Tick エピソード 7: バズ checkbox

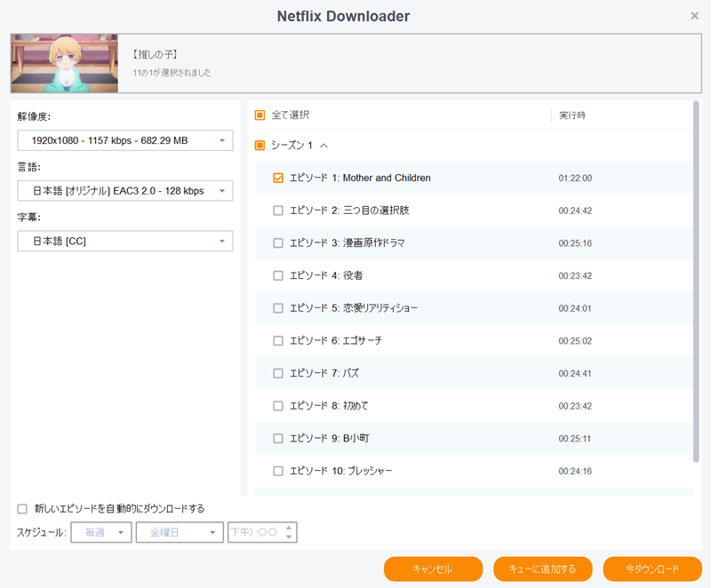[x=278, y=373]
